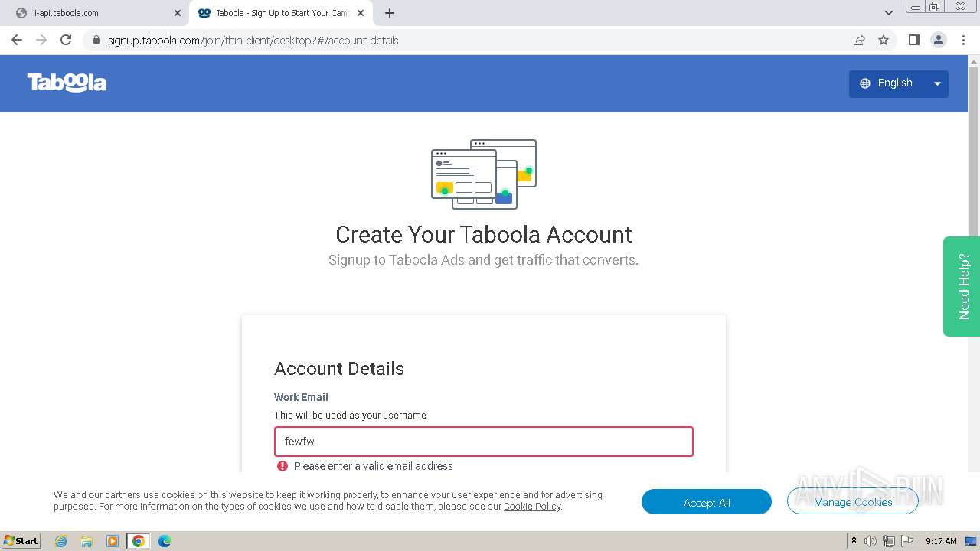The image size is (980, 551).
Task: Open the Chrome three-dot menu
Action: (x=963, y=40)
